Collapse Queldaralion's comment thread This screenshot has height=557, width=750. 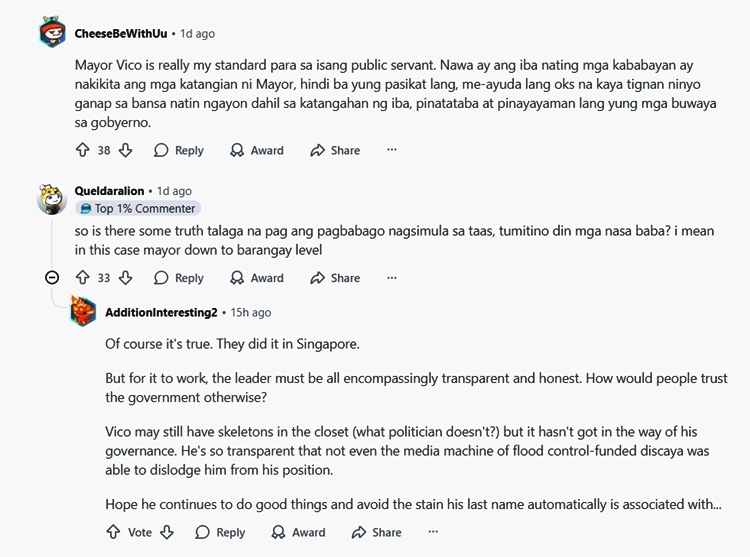(x=52, y=278)
